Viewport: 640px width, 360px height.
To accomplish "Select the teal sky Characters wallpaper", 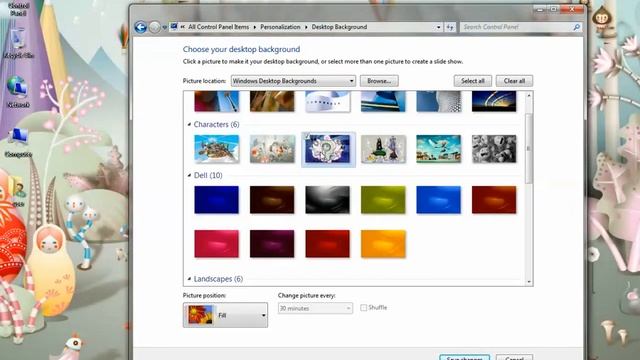I will 439,149.
